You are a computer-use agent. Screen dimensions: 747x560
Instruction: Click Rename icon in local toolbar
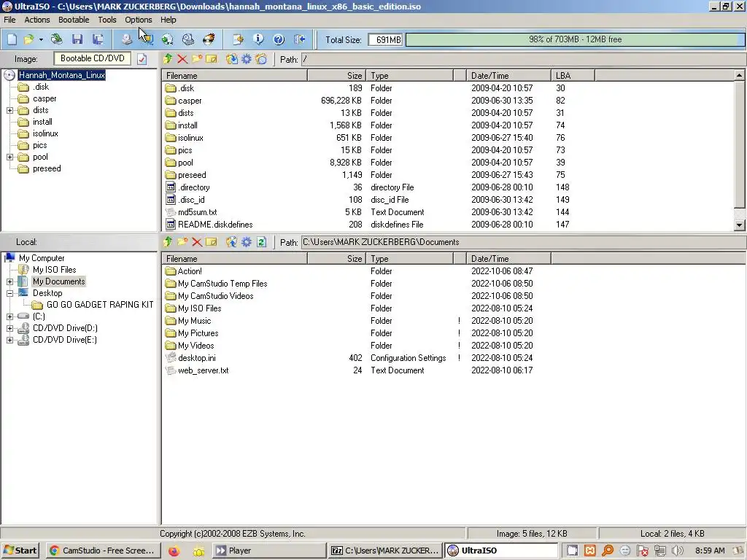point(211,242)
